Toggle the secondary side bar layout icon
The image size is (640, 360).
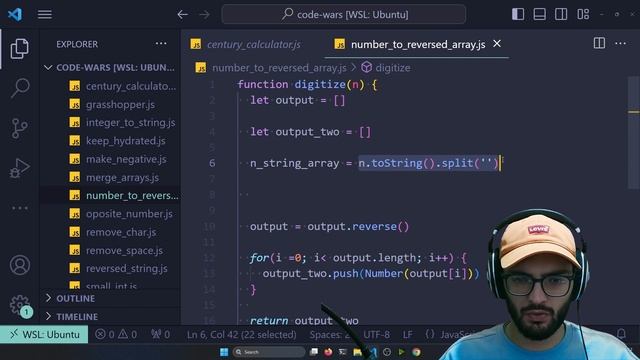tap(561, 14)
